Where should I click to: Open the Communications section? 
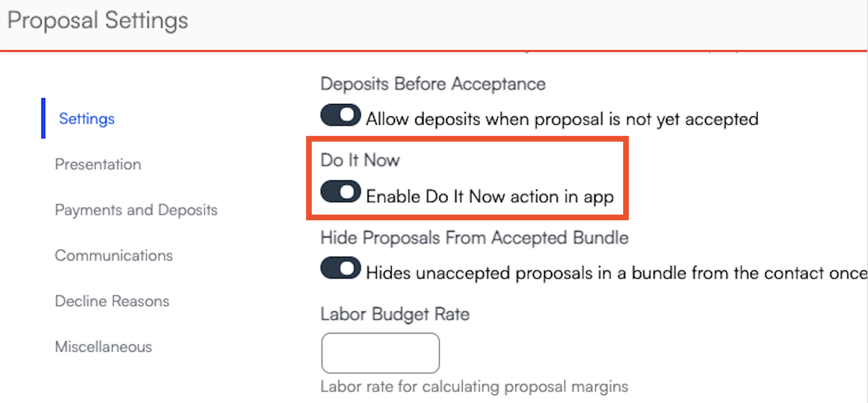[x=114, y=255]
